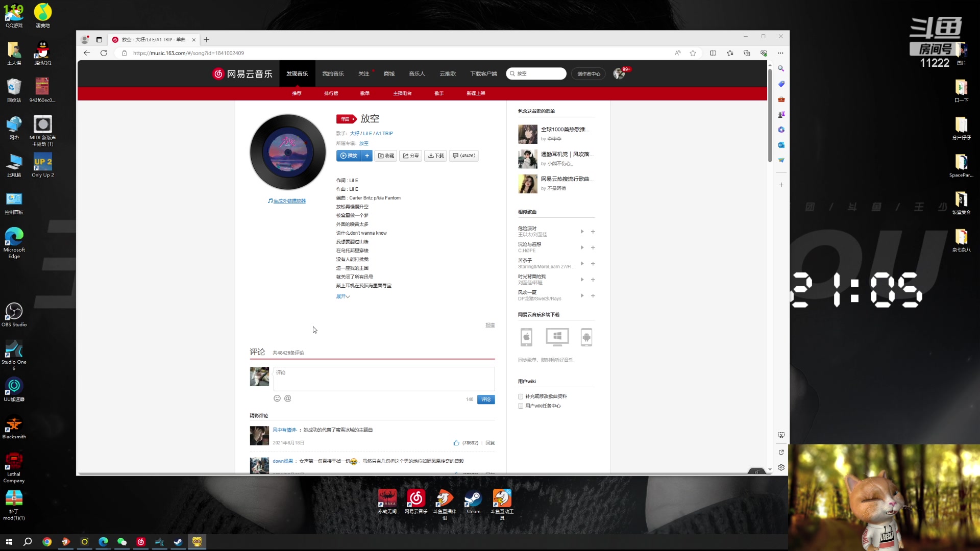Open 补充或修改歌曲资料 link
The image size is (980, 551).
[x=546, y=396]
